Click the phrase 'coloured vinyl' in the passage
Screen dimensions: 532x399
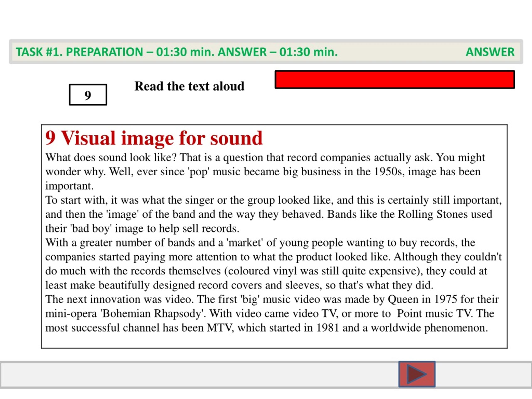(262, 271)
